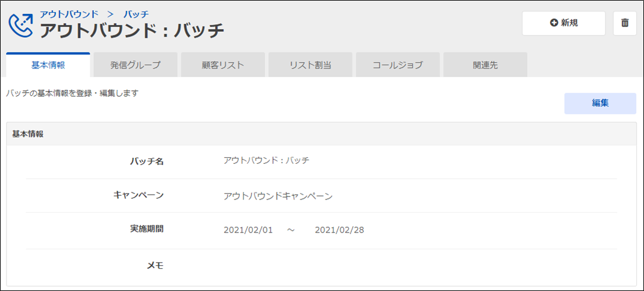Click the description text バッチの基本情報を登録・編集します

coord(72,93)
